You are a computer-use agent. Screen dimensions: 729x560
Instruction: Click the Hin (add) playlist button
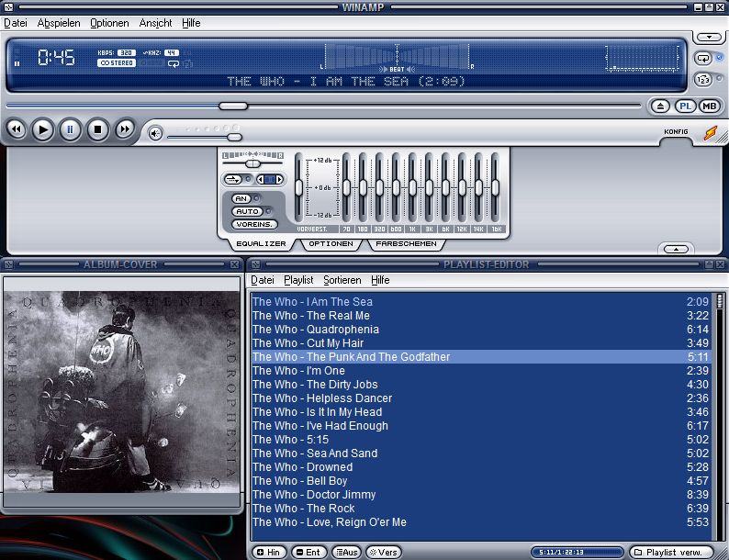pos(268,552)
